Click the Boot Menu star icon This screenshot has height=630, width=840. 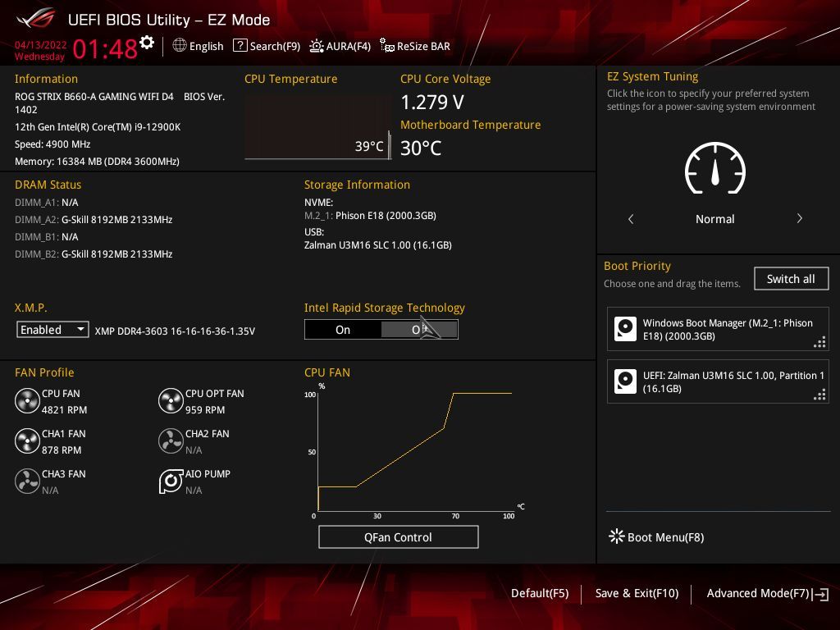617,536
